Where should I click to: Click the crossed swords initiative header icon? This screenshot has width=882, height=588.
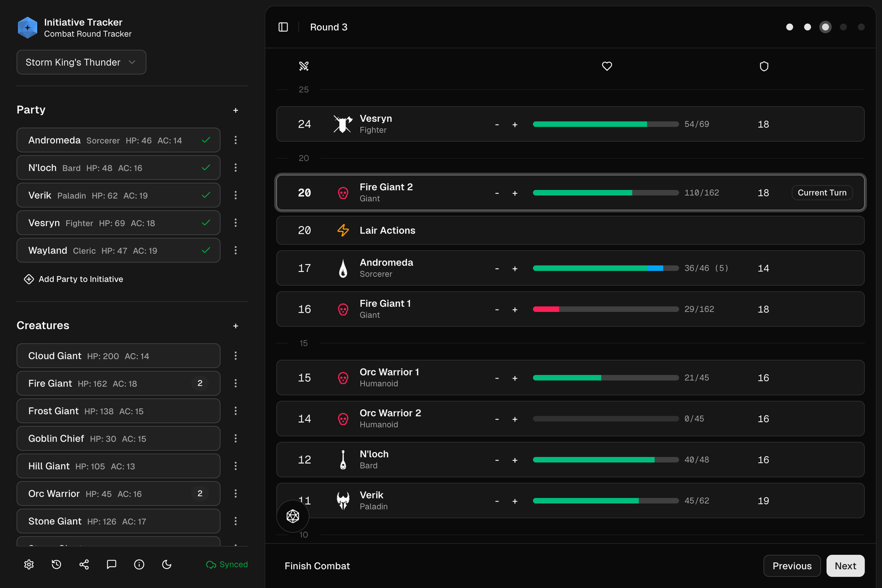pos(304,66)
